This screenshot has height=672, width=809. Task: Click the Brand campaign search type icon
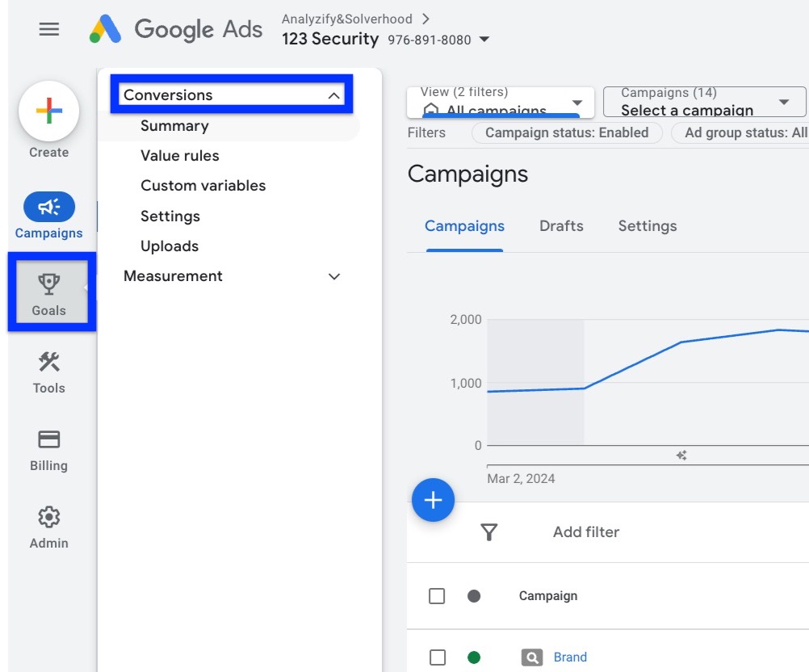[532, 657]
